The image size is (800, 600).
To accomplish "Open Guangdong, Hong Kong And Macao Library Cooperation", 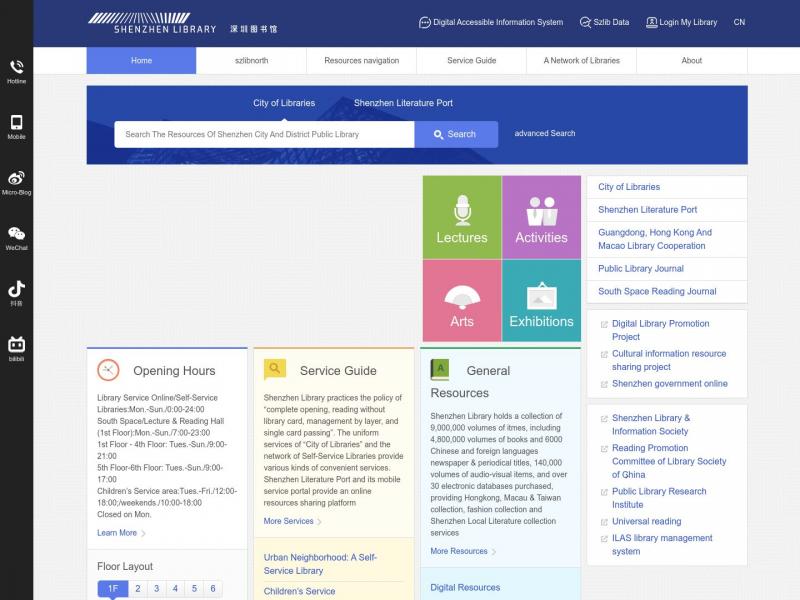I will point(655,239).
